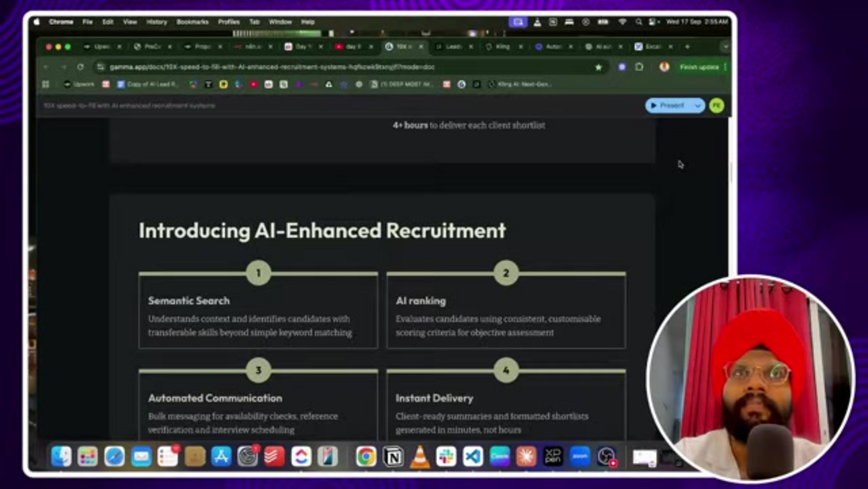The width and height of the screenshot is (868, 489).
Task: Open Slack in the dock
Action: tap(446, 457)
